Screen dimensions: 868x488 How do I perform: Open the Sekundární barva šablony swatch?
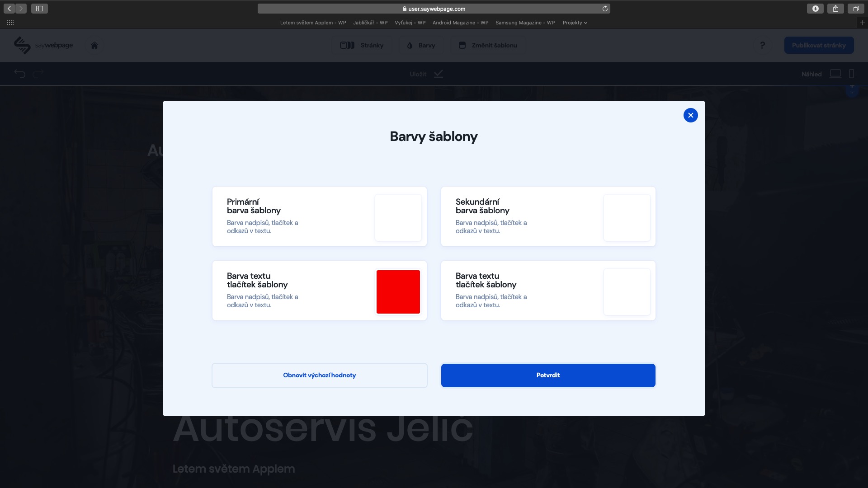[627, 218]
